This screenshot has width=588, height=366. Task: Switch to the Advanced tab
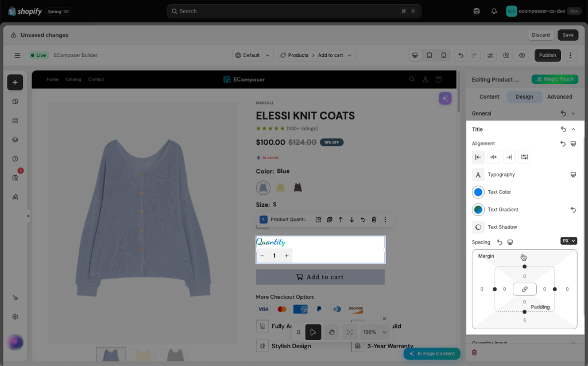coord(559,97)
